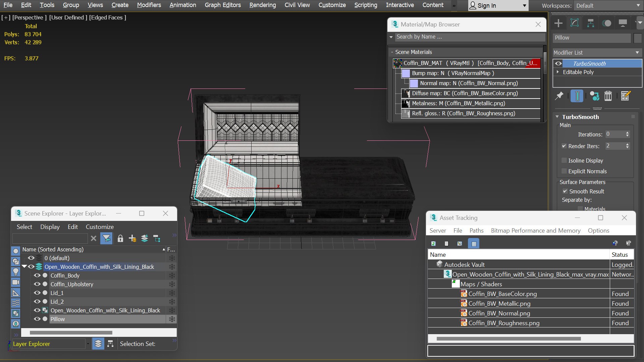Toggle the filter icon in Scene Explorer toolbar
644x362 pixels.
click(106, 238)
